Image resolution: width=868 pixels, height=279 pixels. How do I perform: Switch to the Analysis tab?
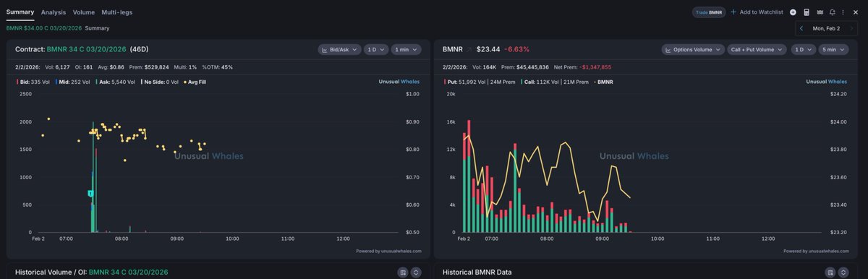coord(54,12)
